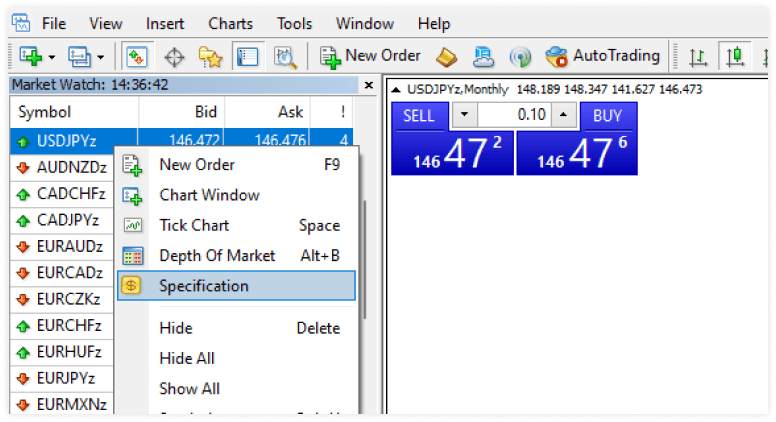
Task: Toggle the Market Watch toolbar icon
Action: point(136,57)
